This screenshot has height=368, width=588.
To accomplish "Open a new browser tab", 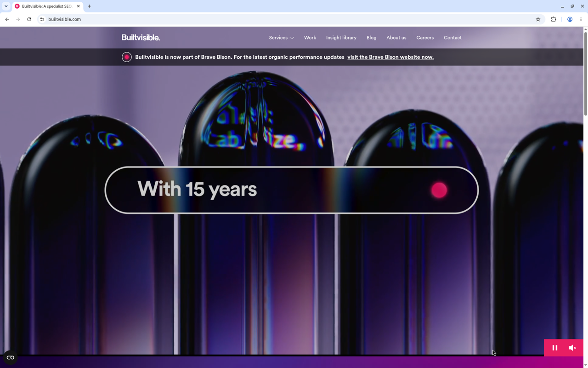I will pyautogui.click(x=90, y=6).
